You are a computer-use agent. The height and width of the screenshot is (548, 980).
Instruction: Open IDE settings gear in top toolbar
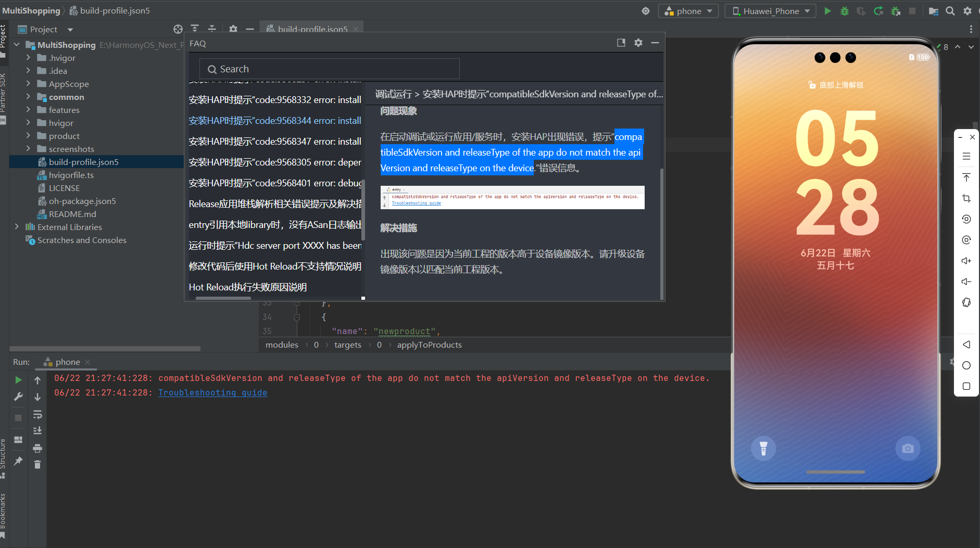(968, 11)
